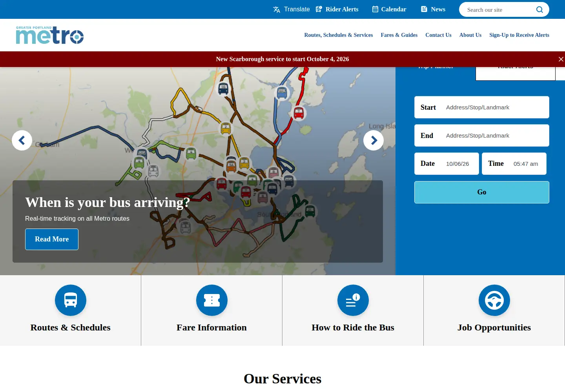Image resolution: width=565 pixels, height=392 pixels.
Task: Click the scarborough service alert text
Action: pyautogui.click(x=282, y=59)
